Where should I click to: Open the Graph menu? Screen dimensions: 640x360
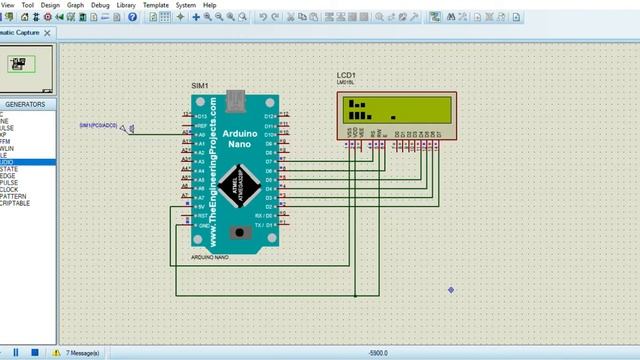(x=75, y=5)
